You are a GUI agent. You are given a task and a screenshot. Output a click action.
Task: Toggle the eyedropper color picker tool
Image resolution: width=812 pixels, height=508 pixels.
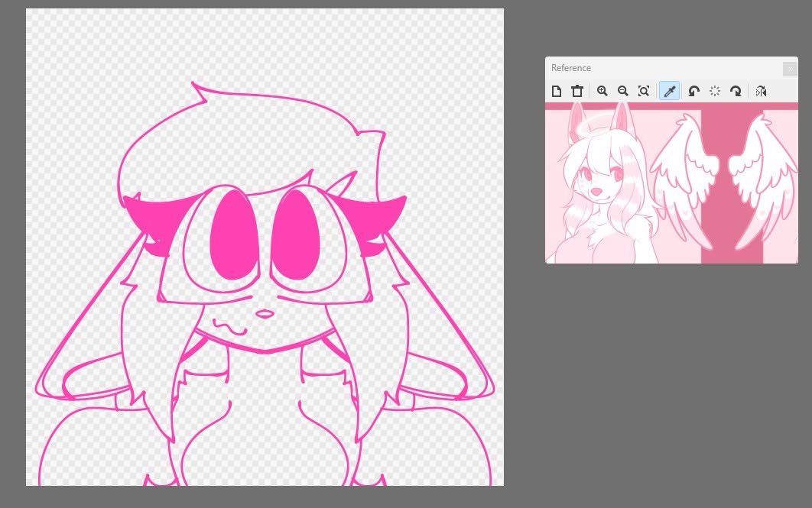[669, 91]
